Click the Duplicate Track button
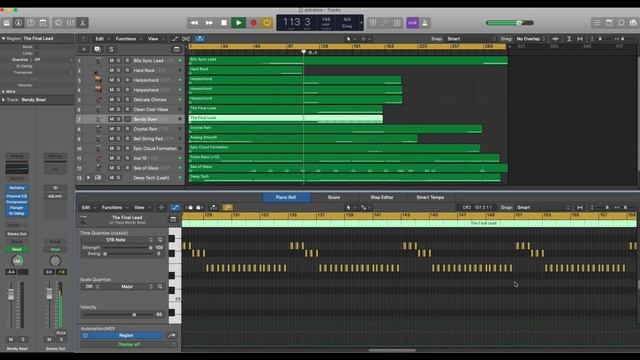 point(97,49)
